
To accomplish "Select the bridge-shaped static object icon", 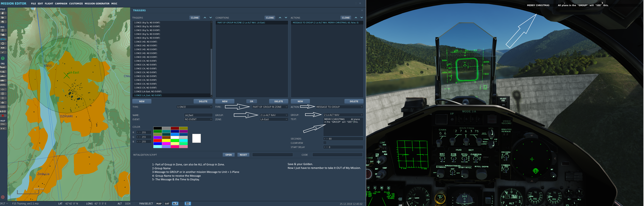I will [3, 85].
